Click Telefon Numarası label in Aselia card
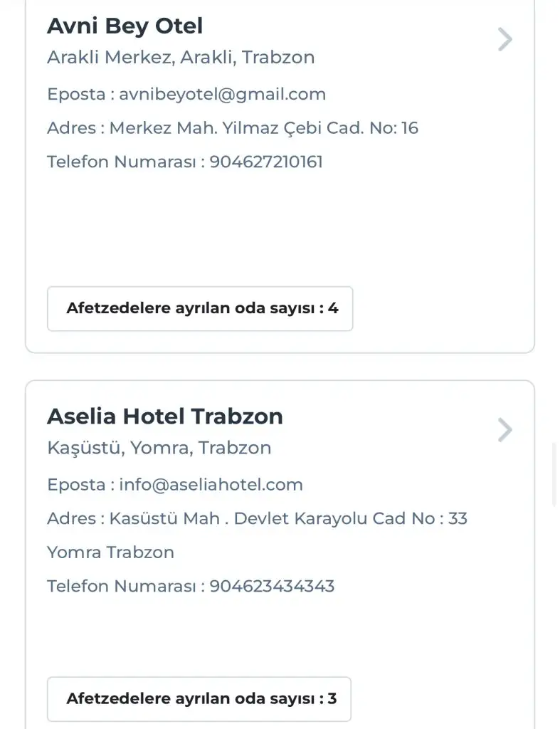This screenshot has width=560, height=729. click(121, 587)
